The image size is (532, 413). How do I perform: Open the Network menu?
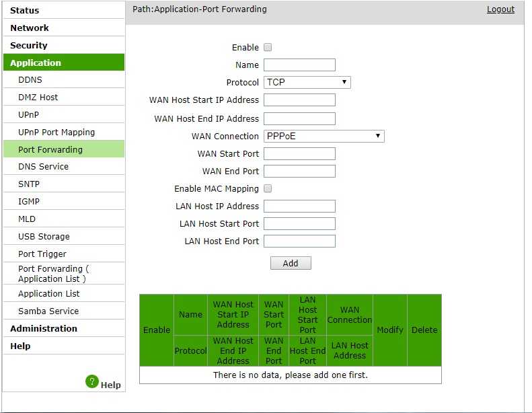click(64, 28)
